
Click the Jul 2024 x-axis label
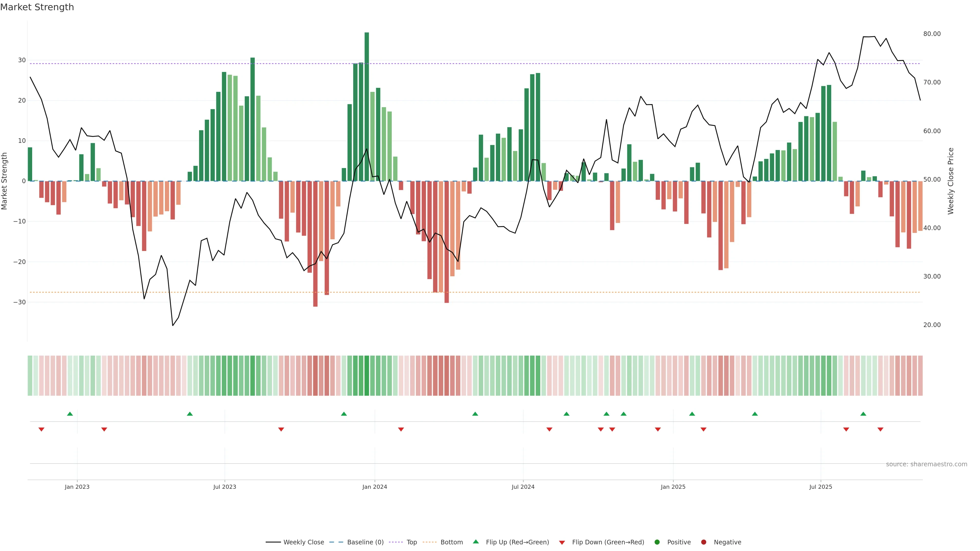(523, 487)
